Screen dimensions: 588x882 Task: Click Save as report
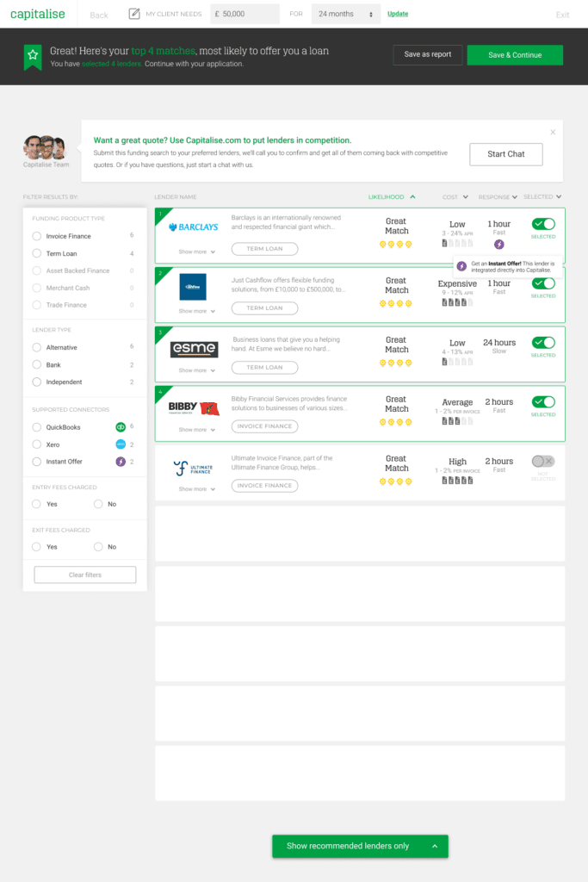[x=427, y=54]
